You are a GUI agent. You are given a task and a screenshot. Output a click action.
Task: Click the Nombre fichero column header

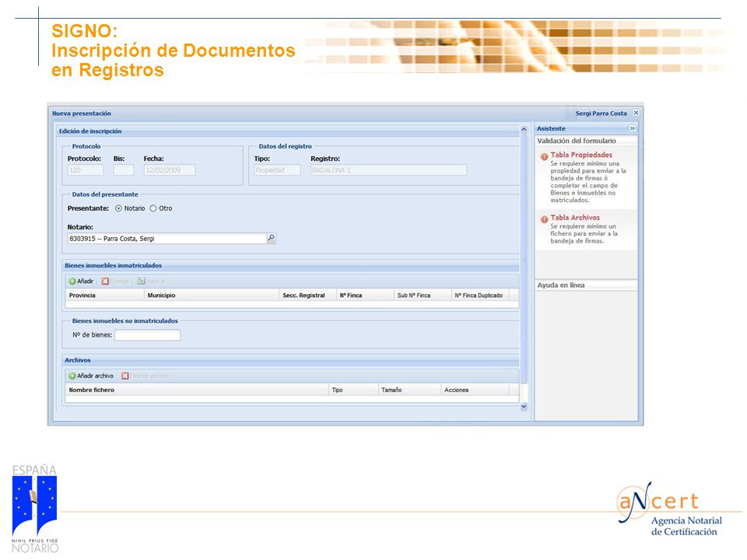coord(197,390)
